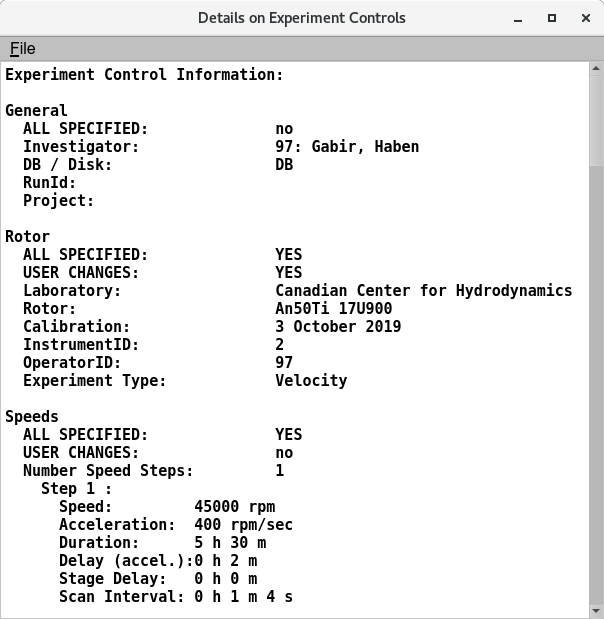Minimize the Experiment Controls window
The height and width of the screenshot is (619, 604).
(518, 18)
